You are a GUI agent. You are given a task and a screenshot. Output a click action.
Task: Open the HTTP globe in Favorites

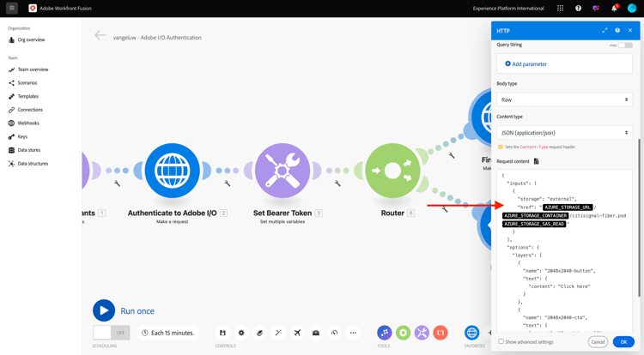click(x=472, y=333)
